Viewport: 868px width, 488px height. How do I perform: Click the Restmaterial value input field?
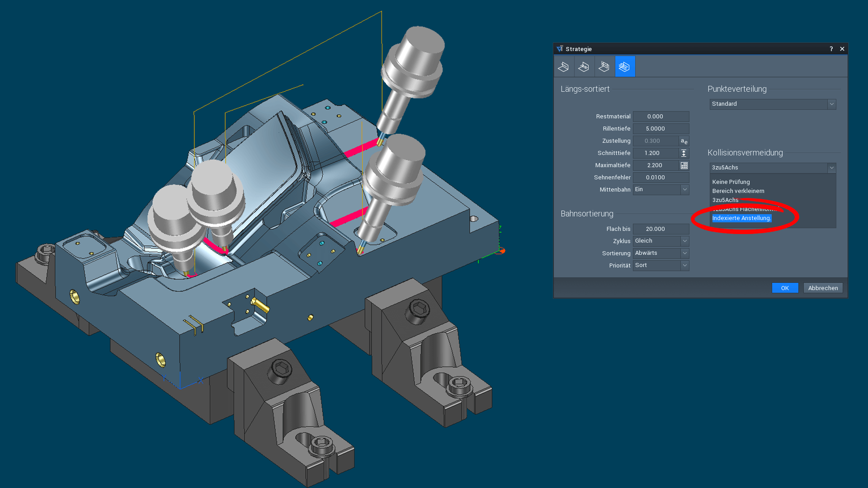tap(660, 116)
